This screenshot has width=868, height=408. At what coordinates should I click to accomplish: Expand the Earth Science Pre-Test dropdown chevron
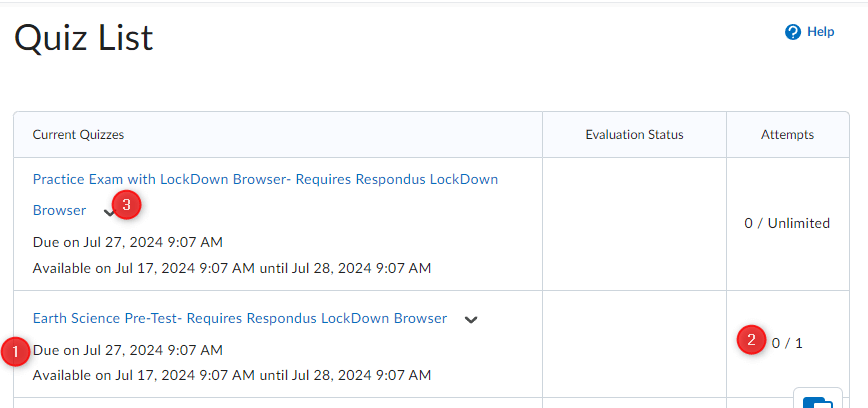471,320
